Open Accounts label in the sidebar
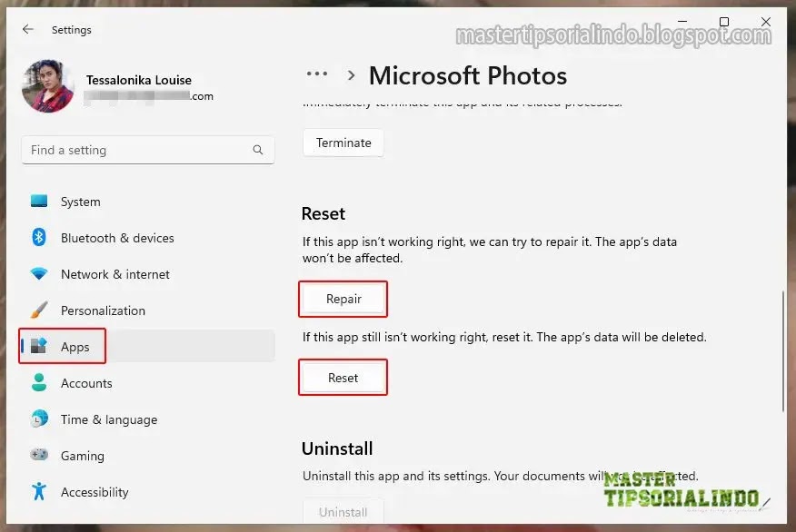This screenshot has height=532, width=796. [x=87, y=383]
